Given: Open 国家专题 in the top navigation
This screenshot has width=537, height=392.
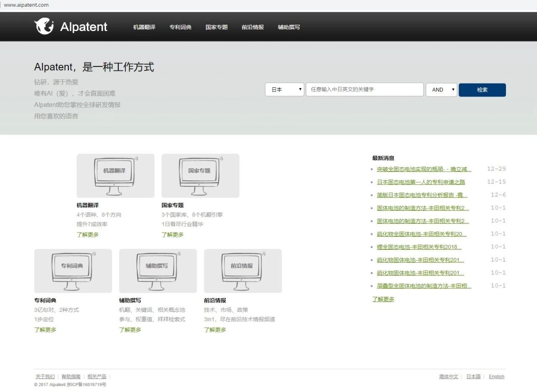Looking at the screenshot, I should pyautogui.click(x=216, y=27).
